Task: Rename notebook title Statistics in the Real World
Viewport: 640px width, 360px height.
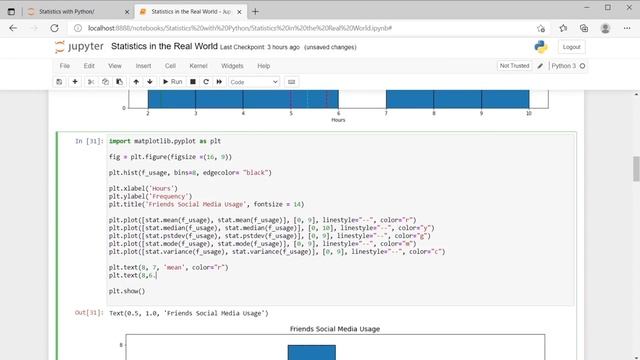Action: [x=164, y=47]
